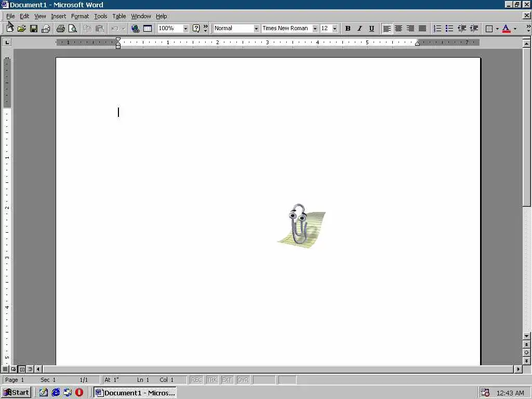Print the document using printer icon
Screen dimensions: 532x399
point(61,29)
